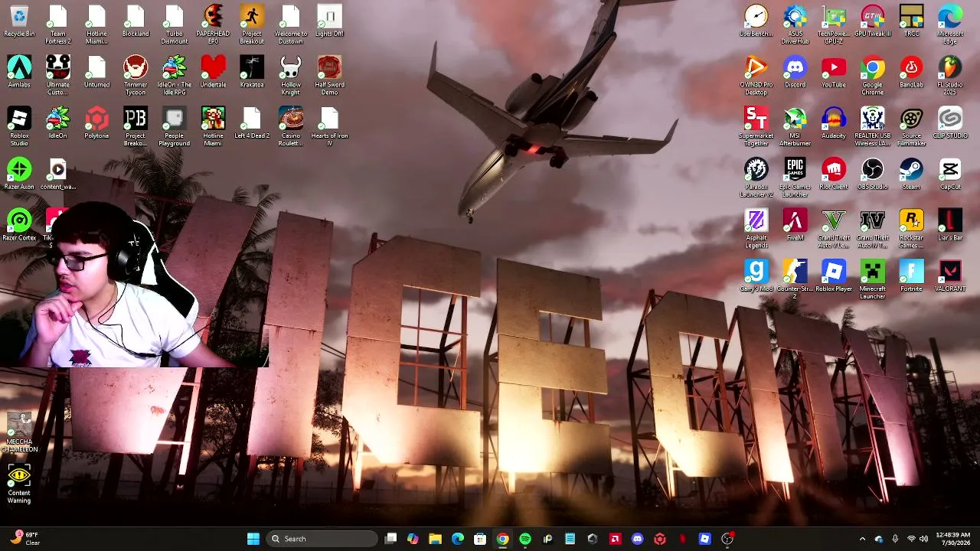The height and width of the screenshot is (551, 980).
Task: Select the Hearts of Iron IV icon
Action: click(329, 127)
